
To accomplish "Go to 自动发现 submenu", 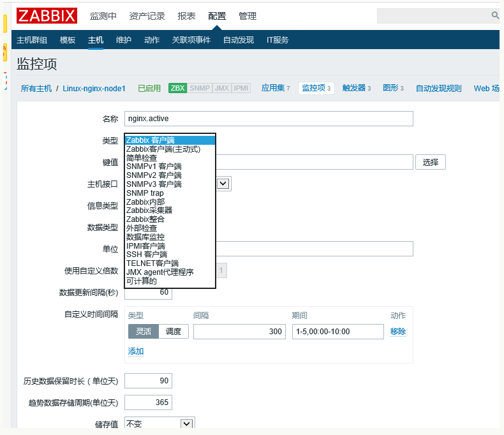I will tap(239, 40).
